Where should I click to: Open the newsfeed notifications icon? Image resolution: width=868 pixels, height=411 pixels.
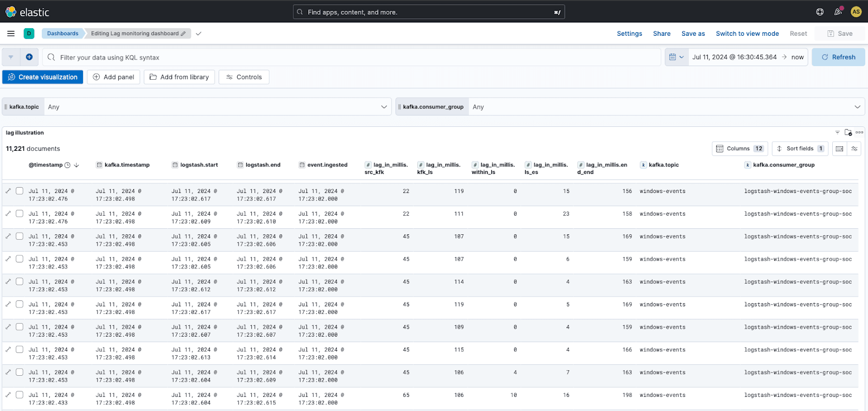click(838, 12)
